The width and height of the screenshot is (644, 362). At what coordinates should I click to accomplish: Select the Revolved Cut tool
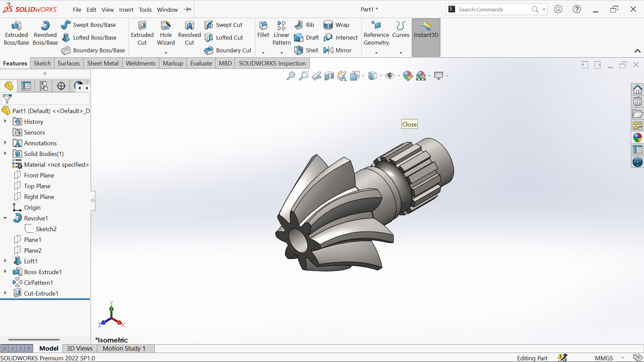pyautogui.click(x=189, y=33)
